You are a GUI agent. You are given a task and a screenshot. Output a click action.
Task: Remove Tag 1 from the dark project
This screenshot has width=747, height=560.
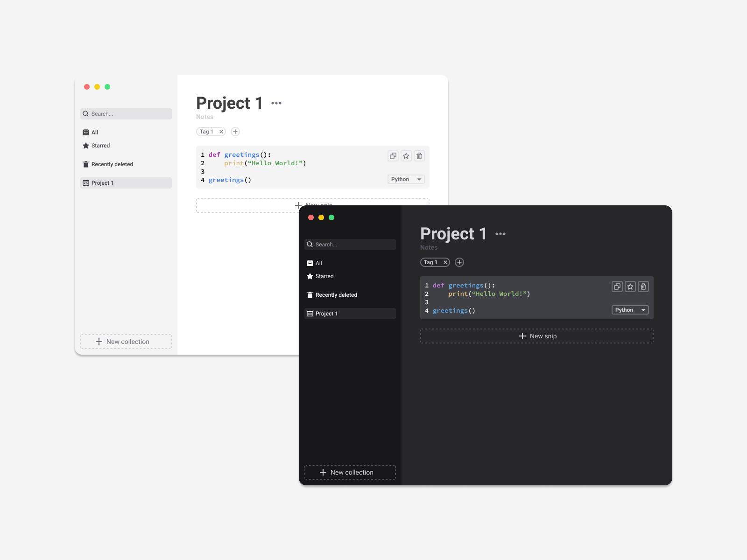click(x=445, y=262)
